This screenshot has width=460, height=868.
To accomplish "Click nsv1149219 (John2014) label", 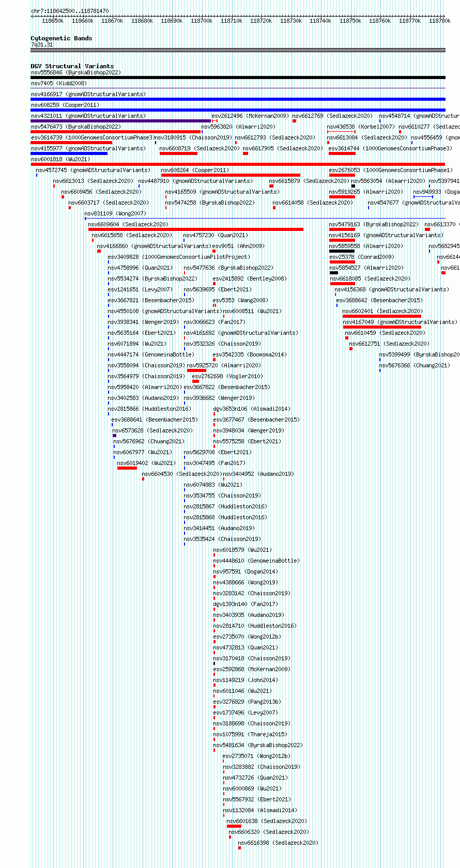I will (x=246, y=680).
